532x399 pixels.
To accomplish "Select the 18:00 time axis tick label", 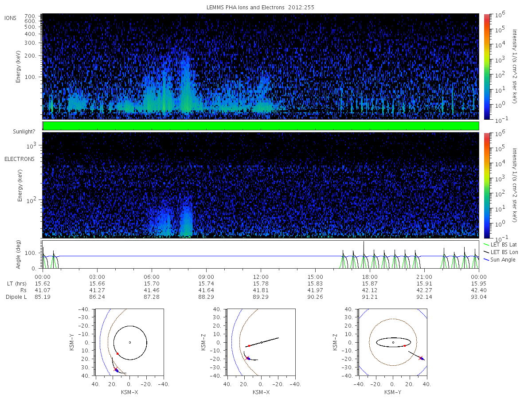I will [370, 277].
